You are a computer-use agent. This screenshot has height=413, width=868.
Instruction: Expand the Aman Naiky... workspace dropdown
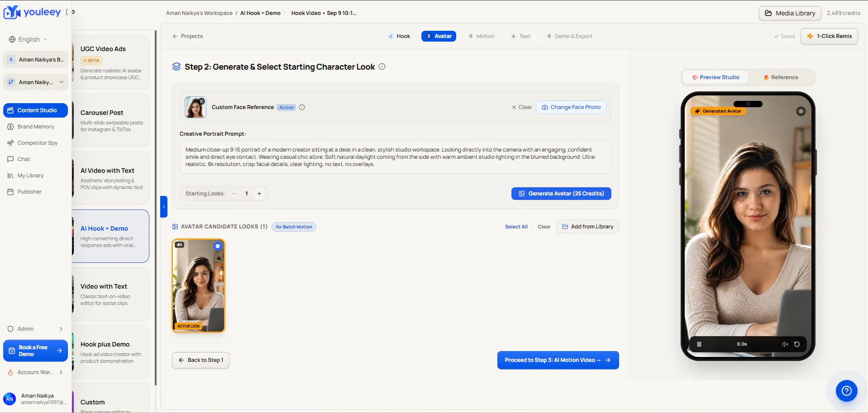(x=36, y=82)
